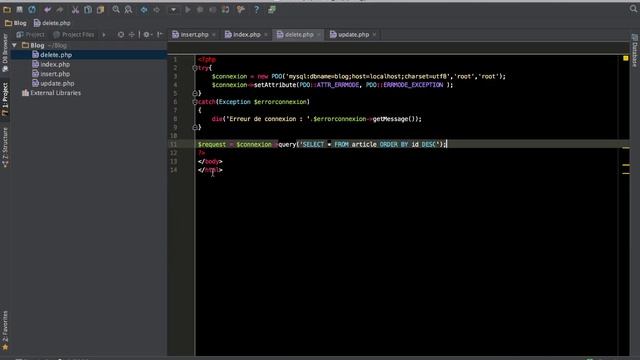Select index.php in project tree
Image resolution: width=640 pixels, height=360 pixels.
click(x=51, y=64)
